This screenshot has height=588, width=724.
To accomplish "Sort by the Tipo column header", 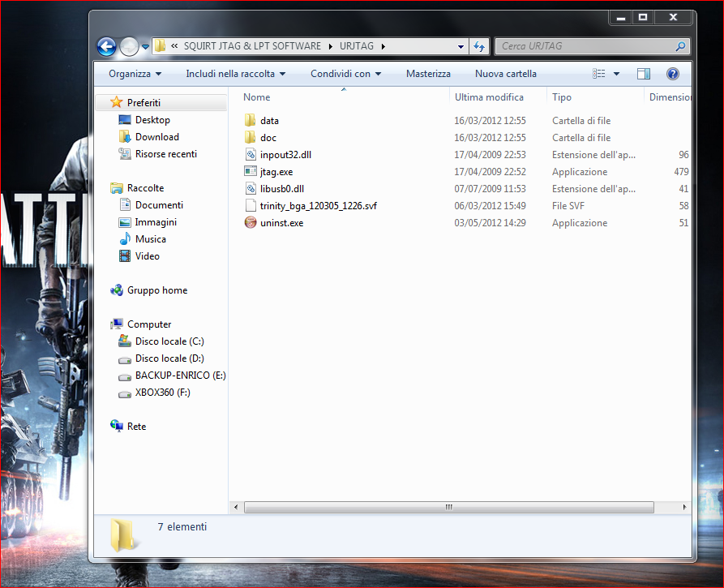I will pyautogui.click(x=562, y=97).
